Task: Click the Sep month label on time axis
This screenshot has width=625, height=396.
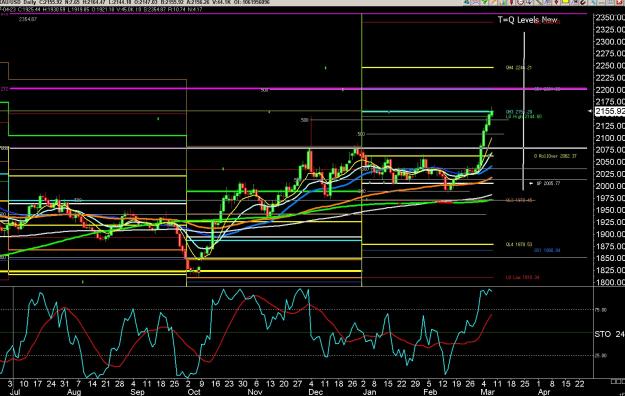Action: tap(138, 392)
